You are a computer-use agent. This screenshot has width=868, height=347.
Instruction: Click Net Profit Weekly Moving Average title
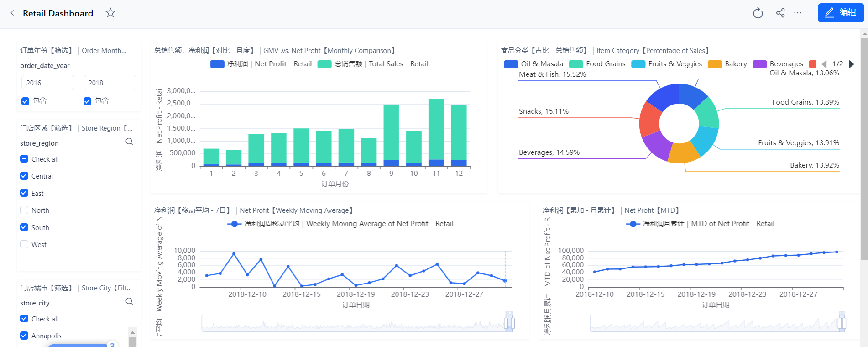click(254, 210)
